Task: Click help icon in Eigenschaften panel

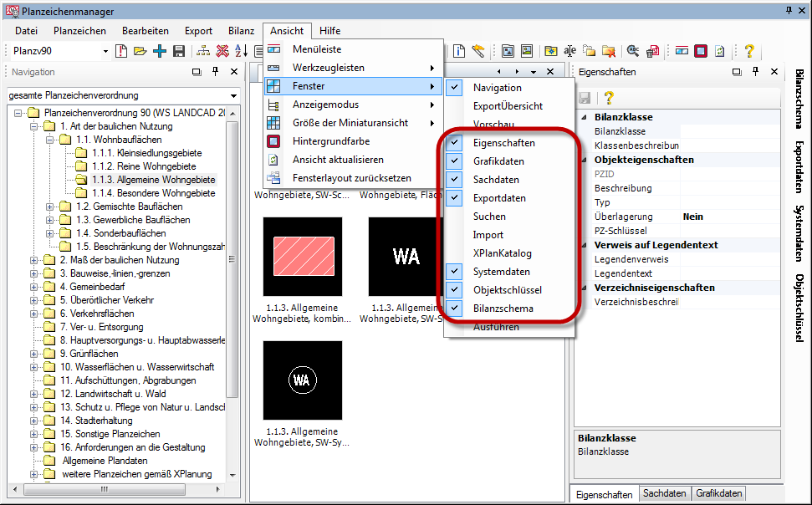Action: (x=609, y=98)
